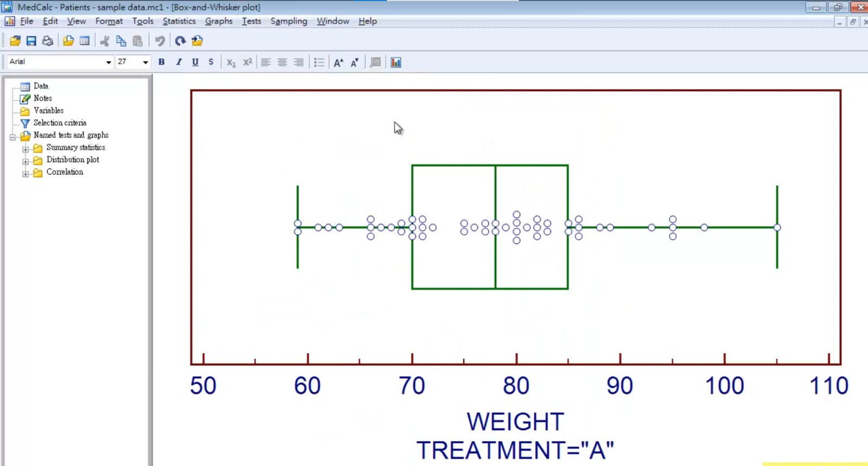This screenshot has height=466, width=868.
Task: Minimize the inner plot document window
Action: tap(839, 22)
